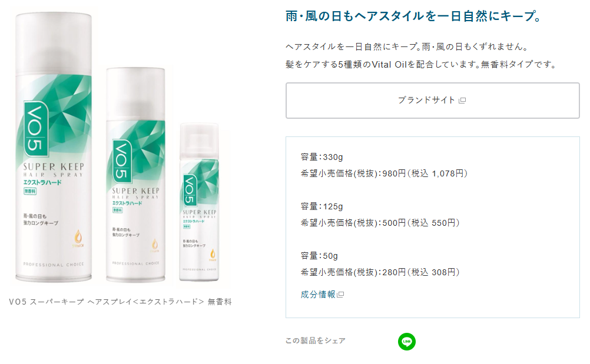Open the ブランドサイト button
This screenshot has height=364, width=590.
pos(432,101)
